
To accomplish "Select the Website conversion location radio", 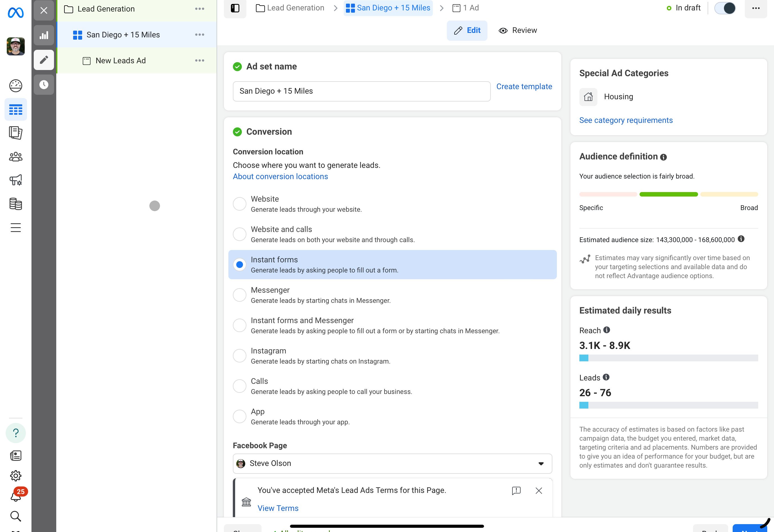I will tap(239, 204).
